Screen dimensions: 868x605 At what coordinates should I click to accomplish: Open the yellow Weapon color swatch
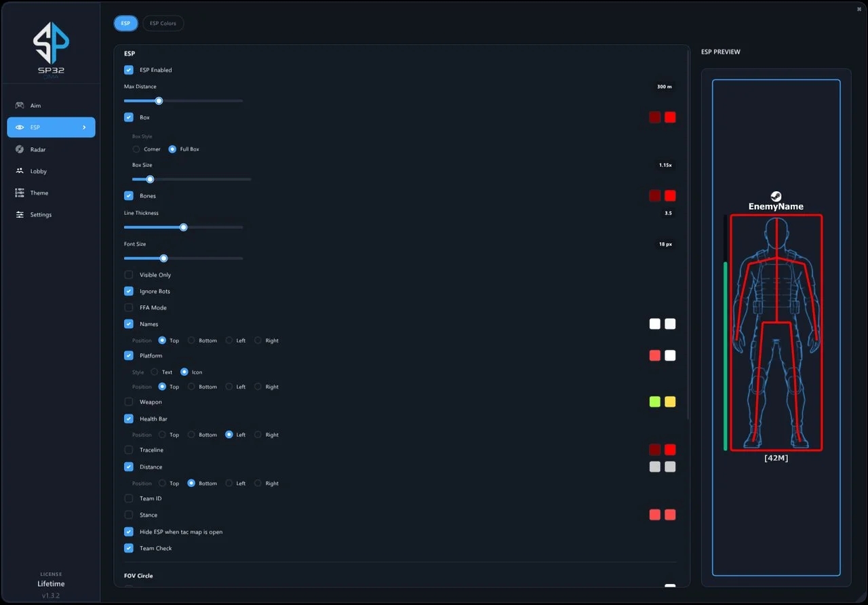pos(670,402)
